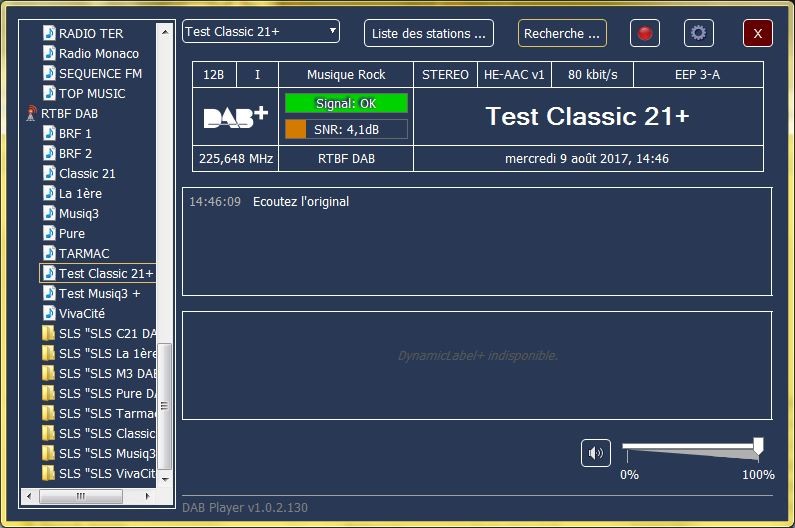Click the horizontal scroll-left arrow
Screen dimensions: 795x528
pos(29,496)
